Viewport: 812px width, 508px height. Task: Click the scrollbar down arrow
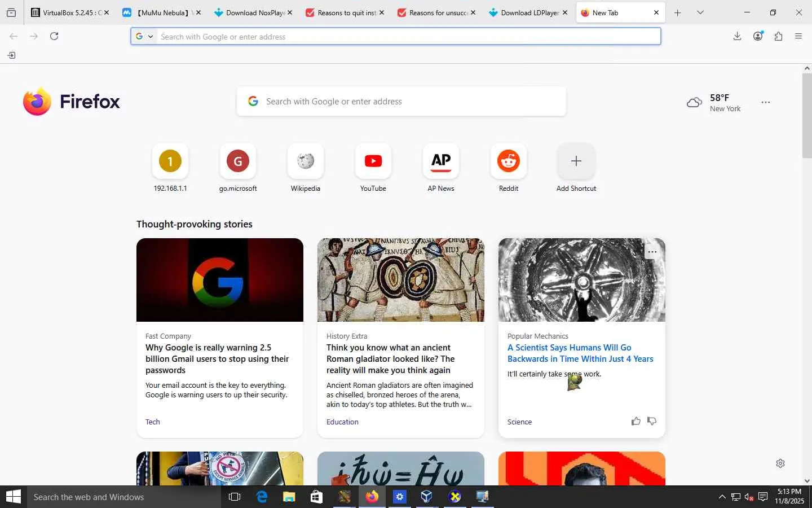807,481
